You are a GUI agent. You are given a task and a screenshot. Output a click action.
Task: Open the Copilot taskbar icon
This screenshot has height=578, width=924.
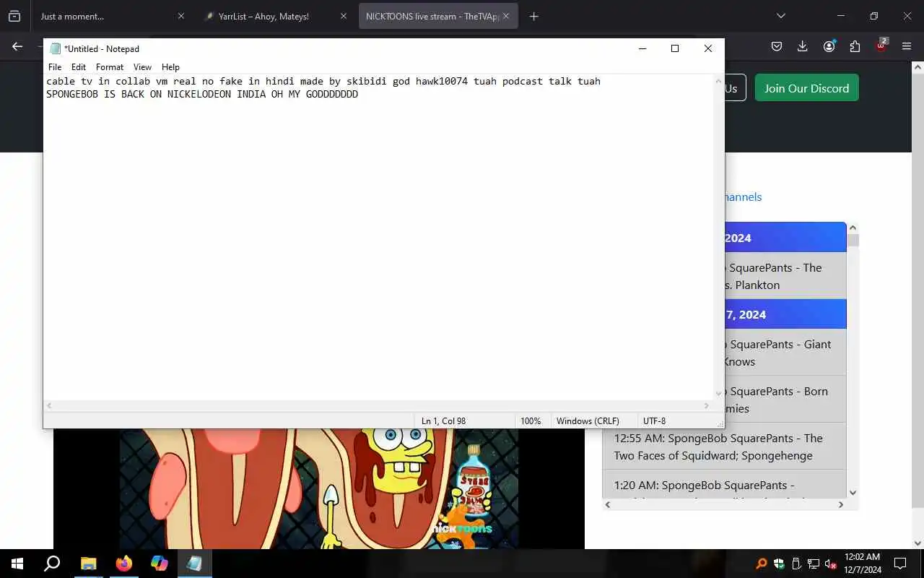[x=159, y=564]
